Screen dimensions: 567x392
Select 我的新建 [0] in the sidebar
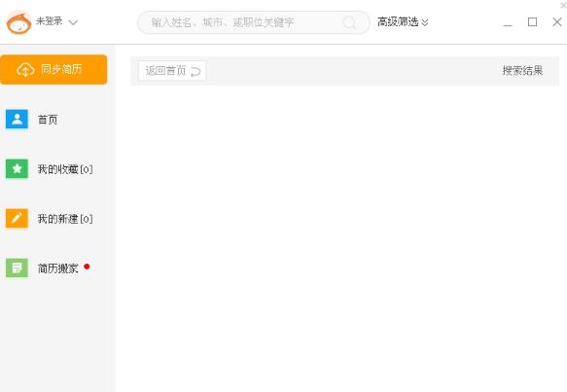[65, 219]
